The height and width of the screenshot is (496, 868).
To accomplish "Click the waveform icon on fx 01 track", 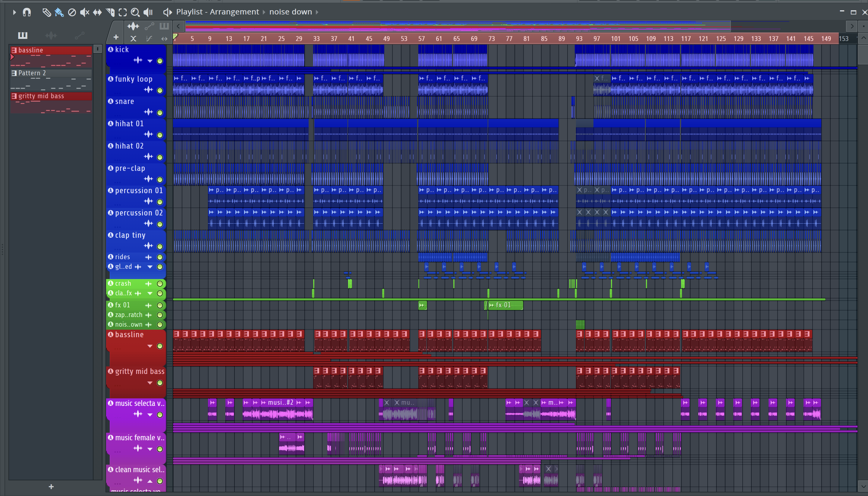I will point(148,305).
